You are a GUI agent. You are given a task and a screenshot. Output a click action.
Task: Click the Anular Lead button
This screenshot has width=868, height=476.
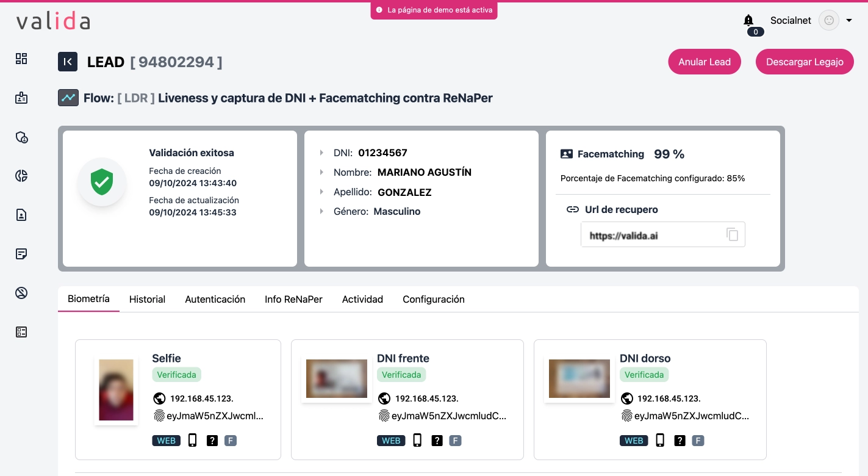pyautogui.click(x=705, y=62)
